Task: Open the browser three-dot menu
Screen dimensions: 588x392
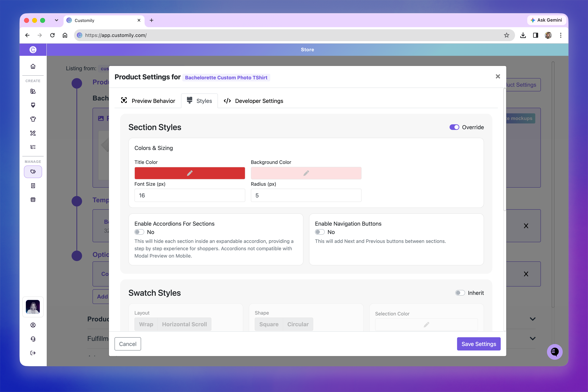Action: tap(561, 35)
